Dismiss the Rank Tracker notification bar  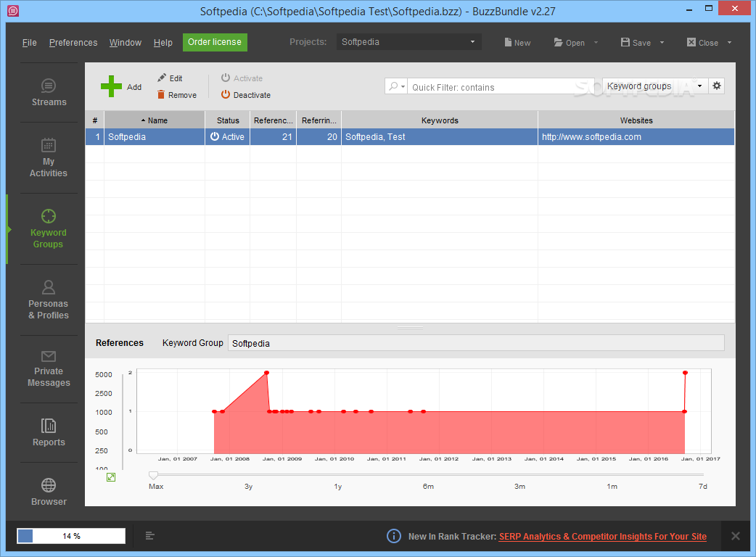pyautogui.click(x=735, y=536)
